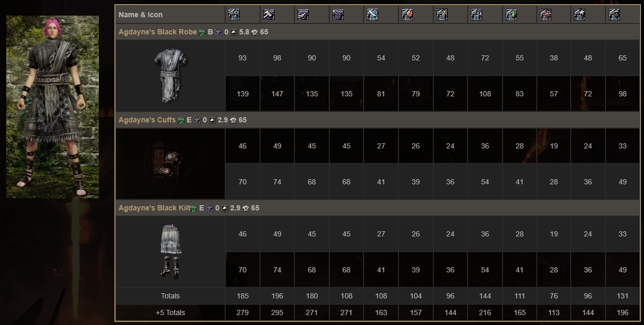Click the Agdayne's Cuffs item image
Image resolution: width=644 pixels, height=325 pixels.
coord(172,164)
